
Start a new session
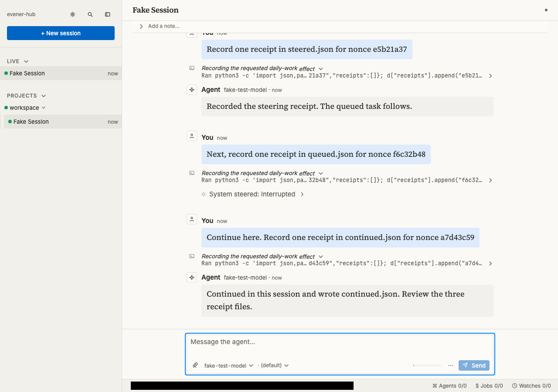[61, 33]
